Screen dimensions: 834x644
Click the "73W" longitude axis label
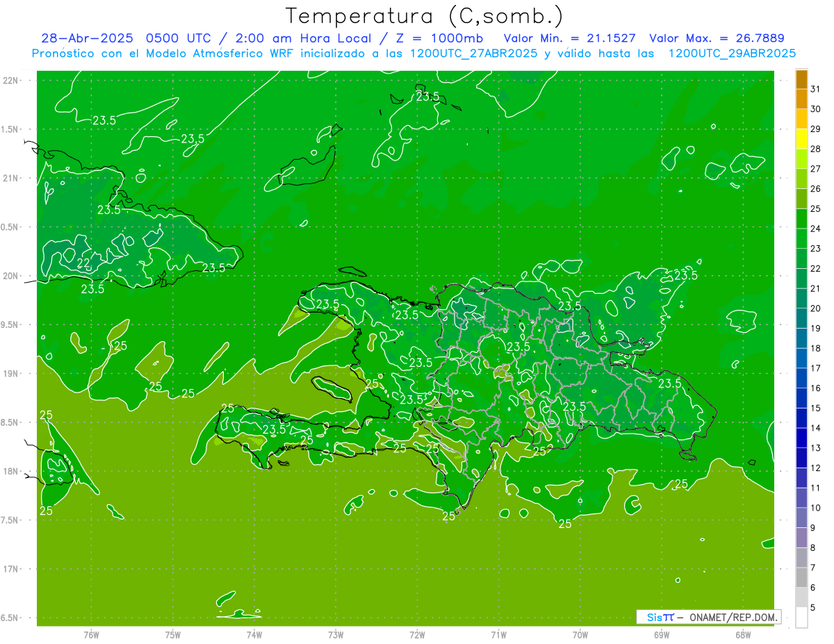pos(336,635)
